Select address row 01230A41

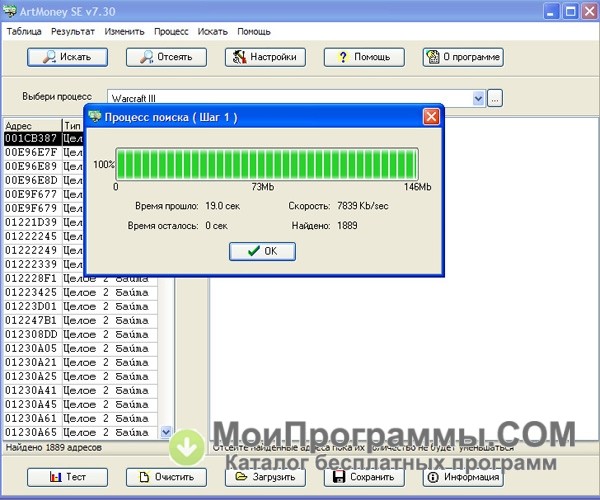tap(80, 391)
